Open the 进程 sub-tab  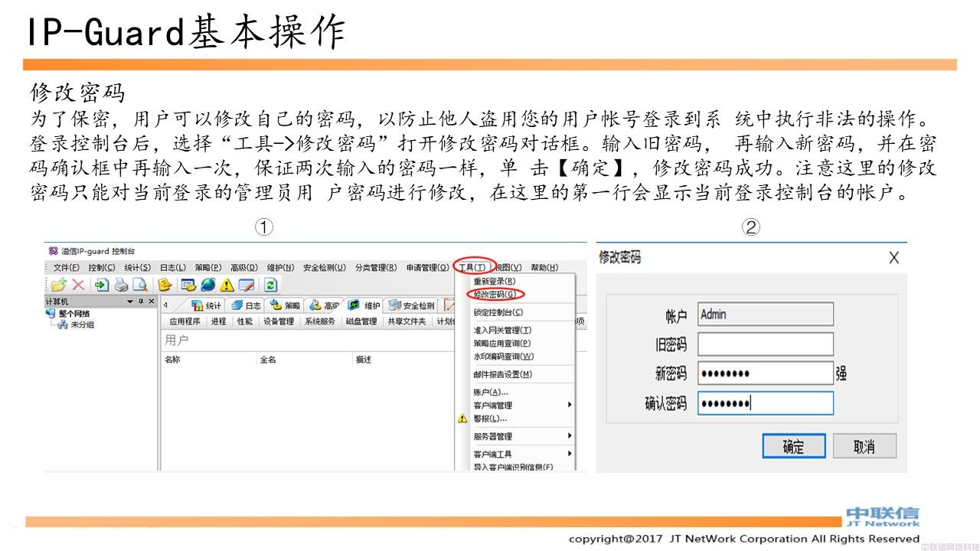(218, 321)
